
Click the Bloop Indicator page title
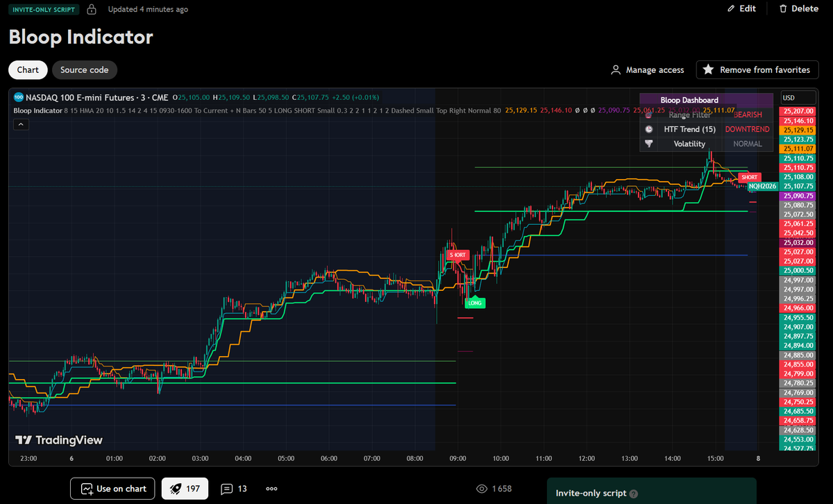[x=81, y=37]
